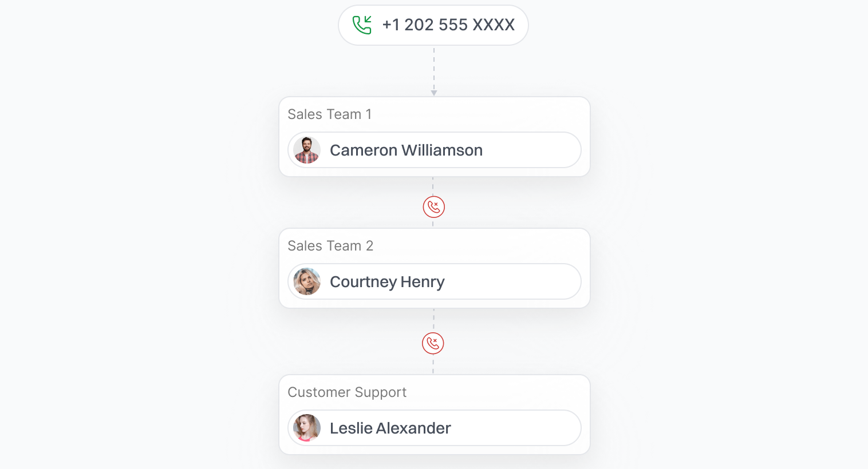Click the arrowhead pointing to Sales Team 1
The width and height of the screenshot is (868, 469).
[434, 93]
